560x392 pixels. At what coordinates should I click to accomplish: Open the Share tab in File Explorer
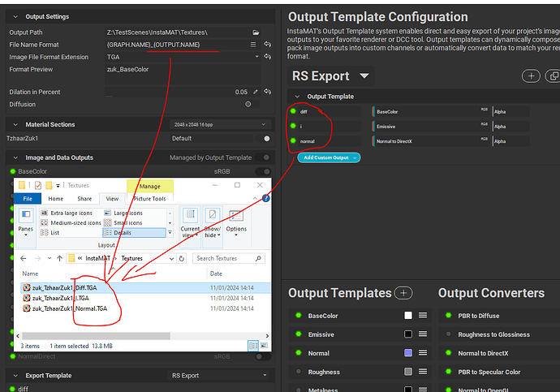click(84, 198)
